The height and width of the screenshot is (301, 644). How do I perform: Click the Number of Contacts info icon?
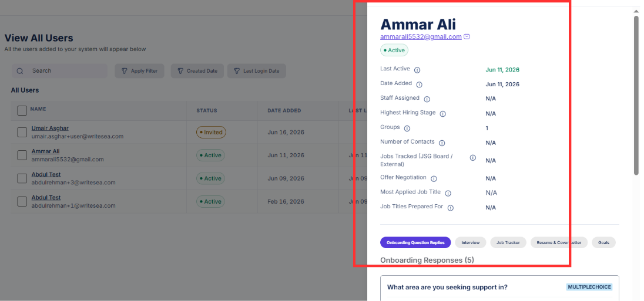pos(442,143)
